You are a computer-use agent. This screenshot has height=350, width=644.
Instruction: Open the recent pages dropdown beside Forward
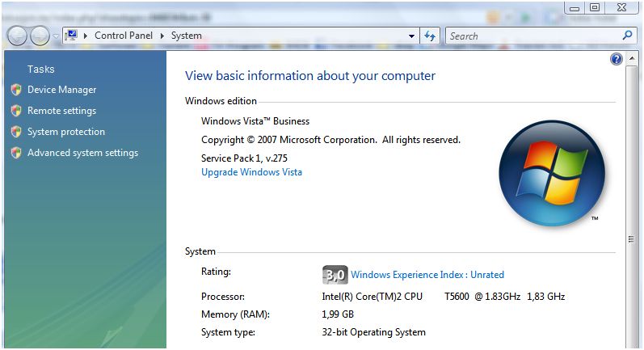56,36
